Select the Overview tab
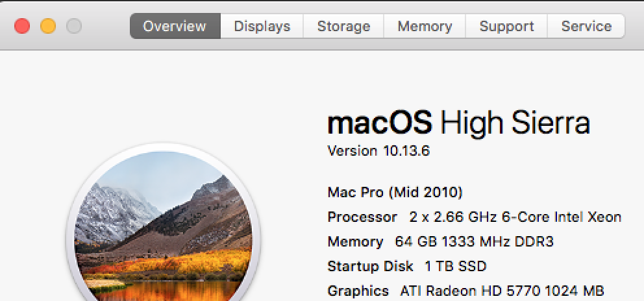 (175, 27)
